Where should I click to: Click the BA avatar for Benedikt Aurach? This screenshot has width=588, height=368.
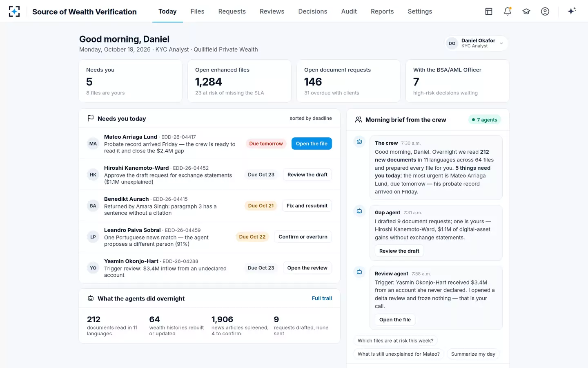[93, 206]
